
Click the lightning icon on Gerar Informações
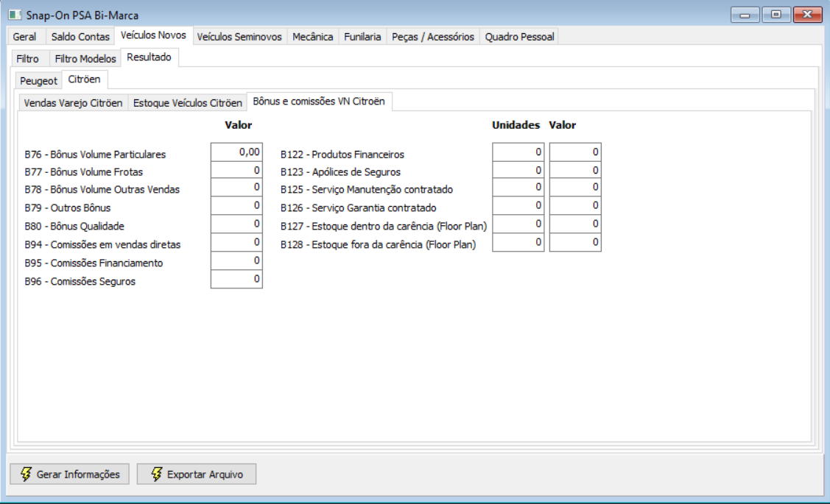pos(26,474)
